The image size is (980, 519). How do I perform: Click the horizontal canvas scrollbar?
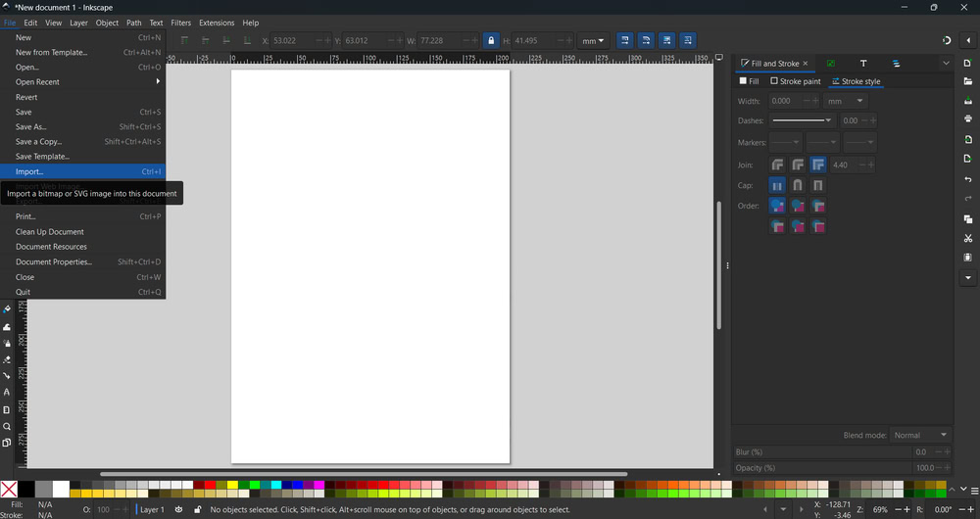click(364, 474)
